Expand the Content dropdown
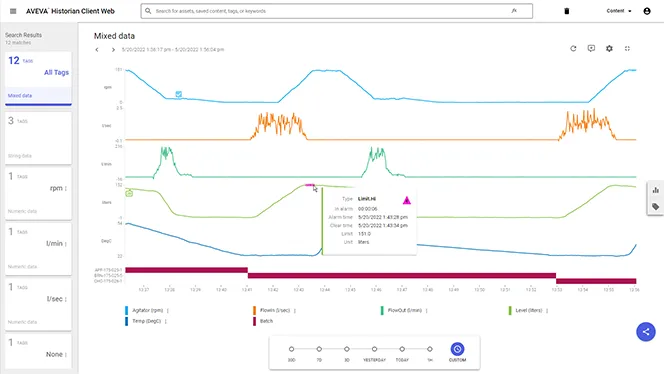 point(619,11)
